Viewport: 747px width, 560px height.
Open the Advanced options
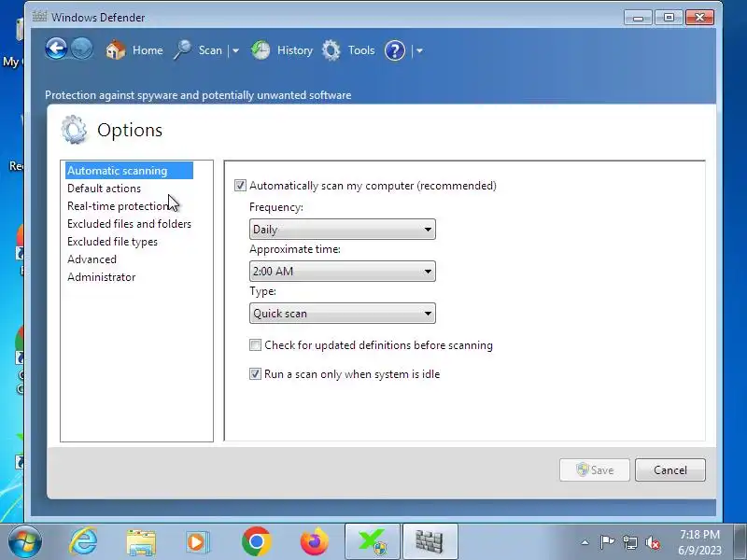[x=92, y=259]
